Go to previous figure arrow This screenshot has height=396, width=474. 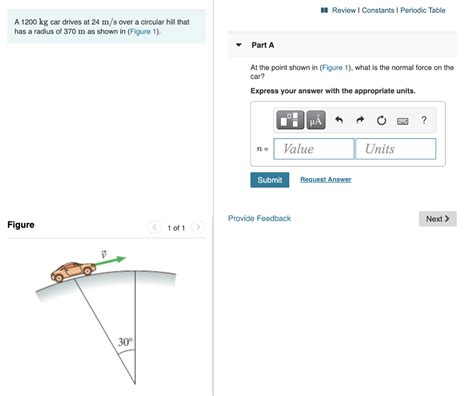pos(154,227)
